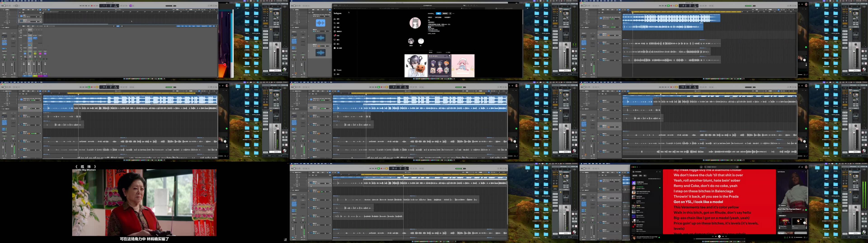Jump to lyric 'Got on YSL, I look like a model'
The image size is (868, 243).
coord(699,202)
